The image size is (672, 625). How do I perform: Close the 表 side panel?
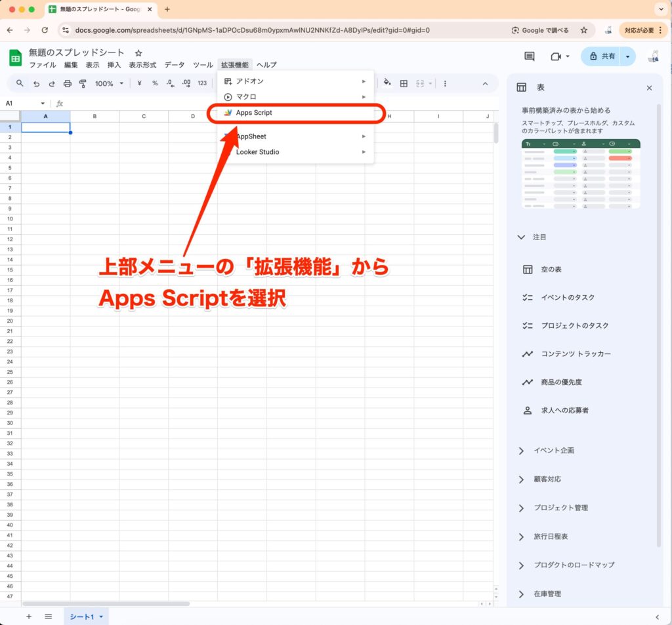(x=649, y=88)
